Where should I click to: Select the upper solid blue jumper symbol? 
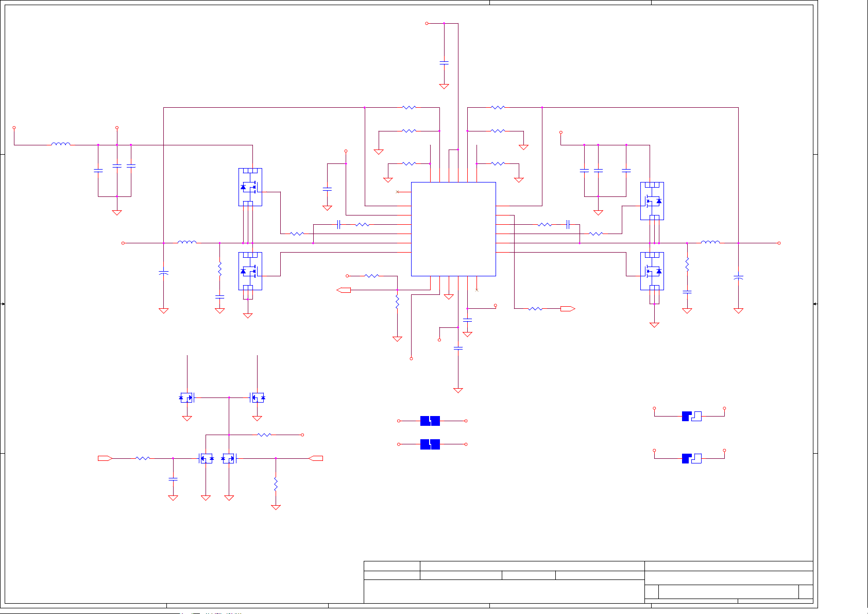[430, 421]
